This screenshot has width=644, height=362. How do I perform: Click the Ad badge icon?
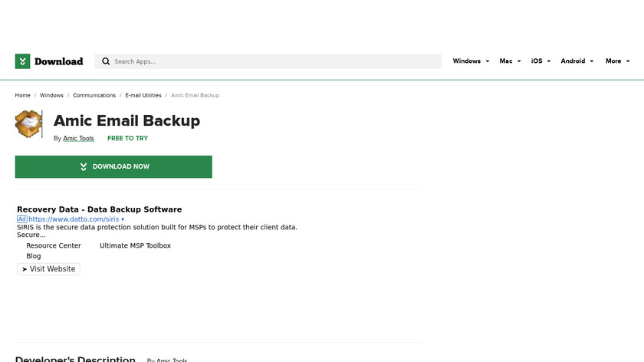pyautogui.click(x=22, y=219)
